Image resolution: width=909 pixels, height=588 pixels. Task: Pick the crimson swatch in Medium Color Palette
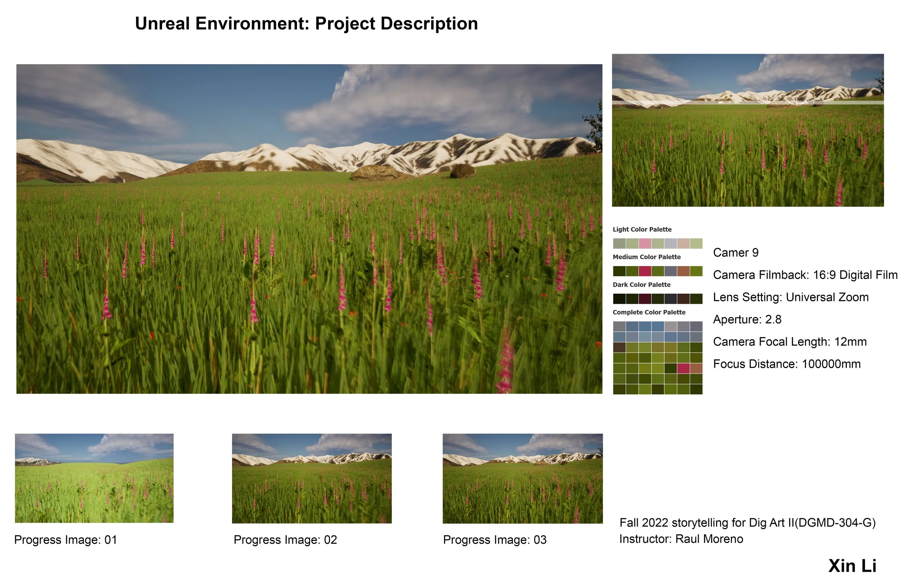pyautogui.click(x=645, y=271)
